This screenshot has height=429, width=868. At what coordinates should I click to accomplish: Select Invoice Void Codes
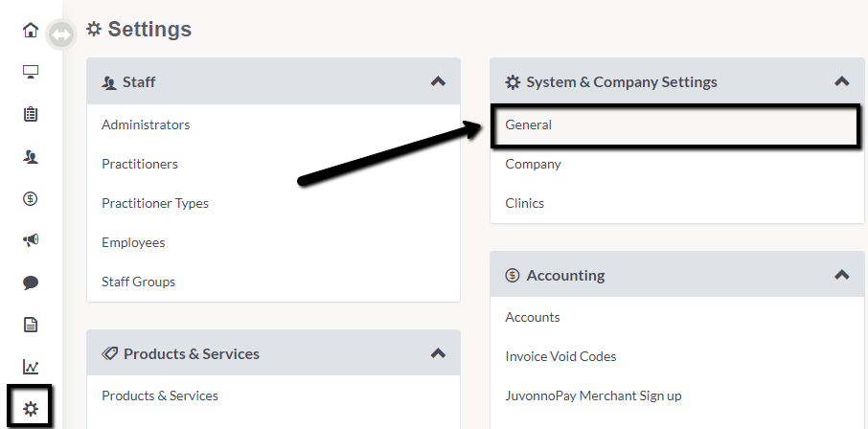(560, 356)
